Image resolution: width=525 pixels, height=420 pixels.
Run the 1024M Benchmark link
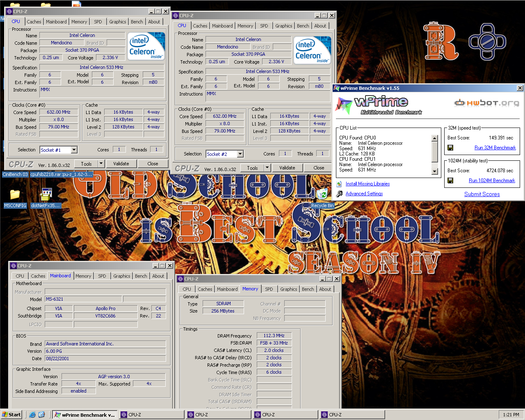492,180
